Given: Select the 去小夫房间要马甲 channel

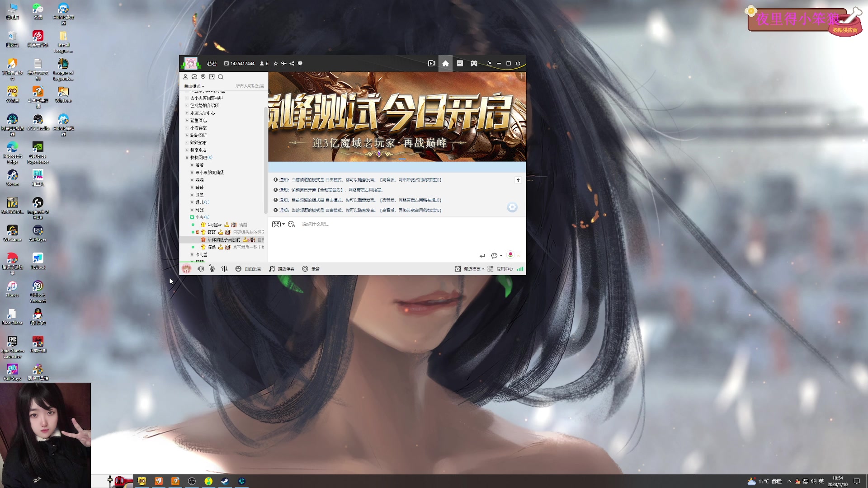Looking at the screenshot, I should (x=206, y=98).
